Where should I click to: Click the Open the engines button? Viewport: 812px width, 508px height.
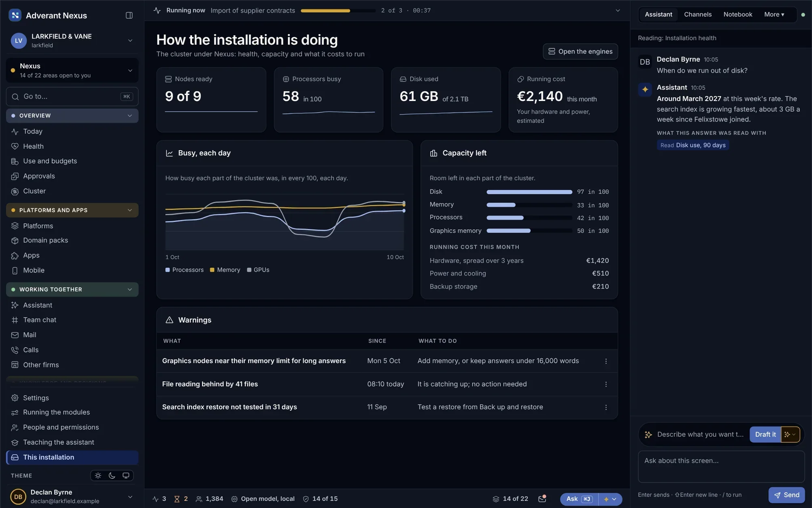coord(580,52)
